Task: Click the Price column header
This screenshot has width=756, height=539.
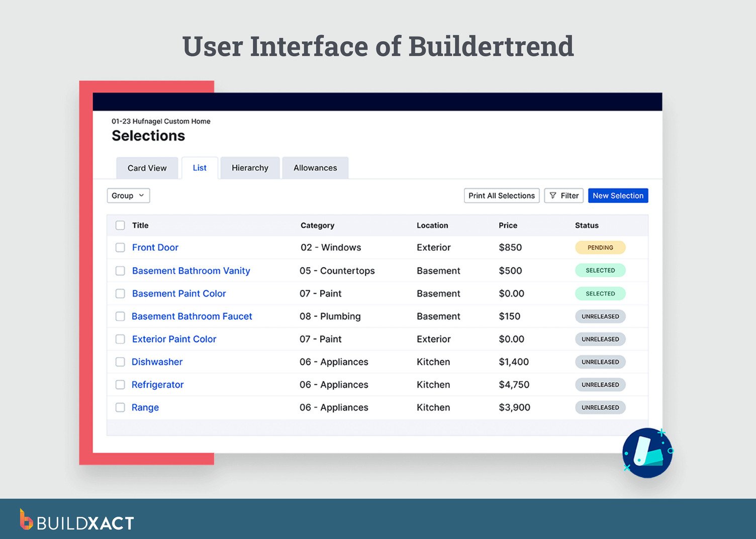Action: (x=508, y=225)
